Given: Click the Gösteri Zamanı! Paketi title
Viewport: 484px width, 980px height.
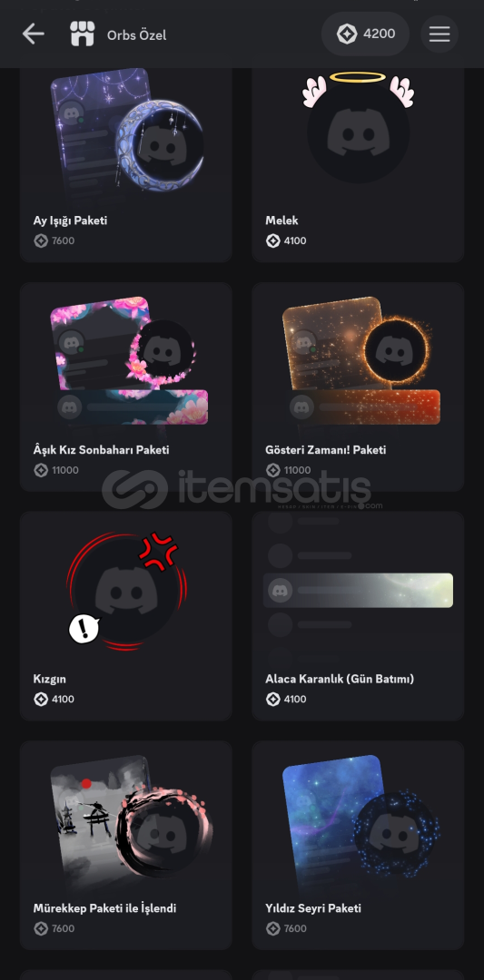Looking at the screenshot, I should pos(325,449).
